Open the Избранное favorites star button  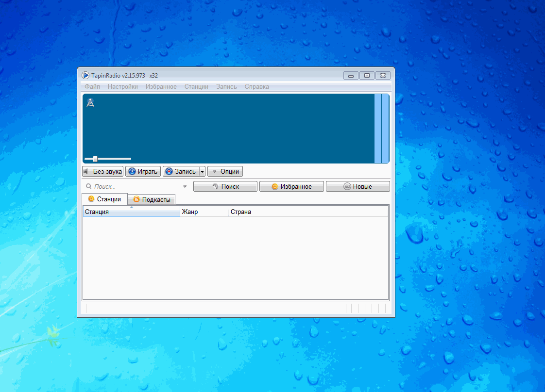tap(291, 186)
